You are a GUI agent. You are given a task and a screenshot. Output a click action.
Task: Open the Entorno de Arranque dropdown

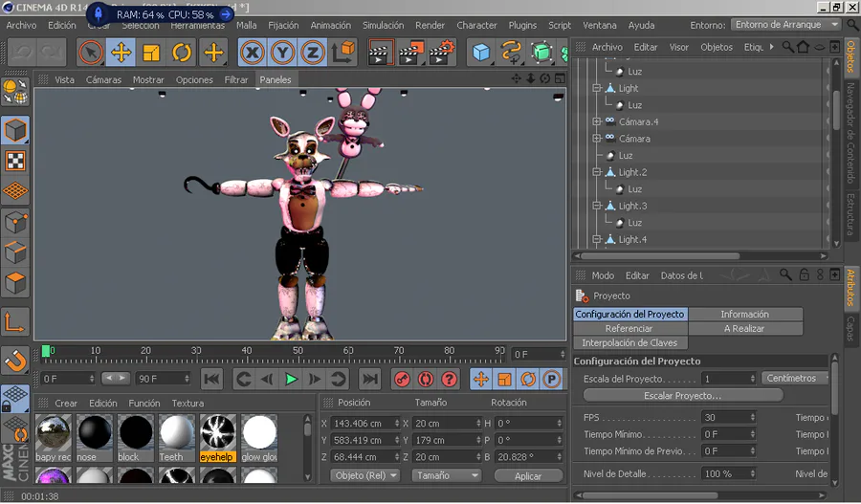click(x=785, y=25)
